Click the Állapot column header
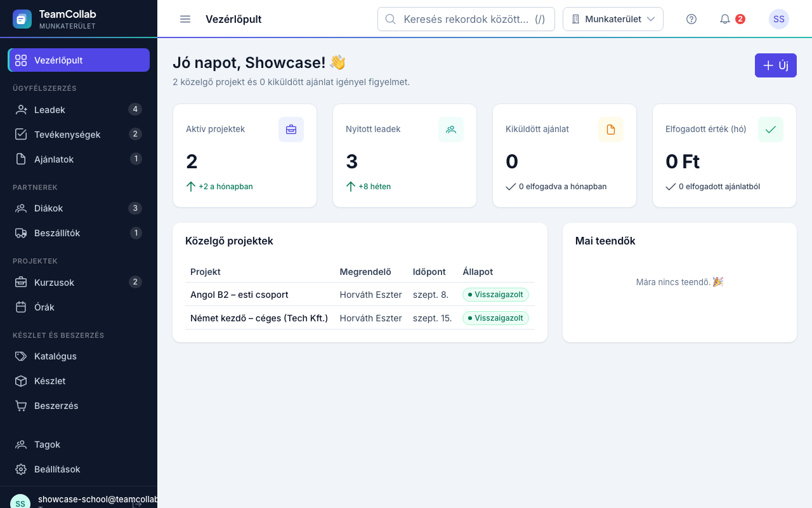 pos(478,272)
